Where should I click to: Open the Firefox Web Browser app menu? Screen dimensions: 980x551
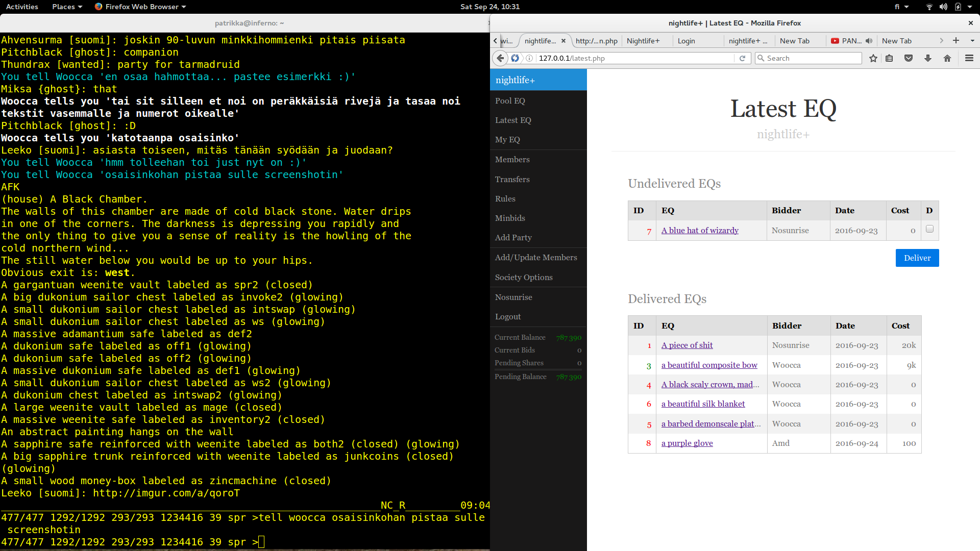point(140,7)
